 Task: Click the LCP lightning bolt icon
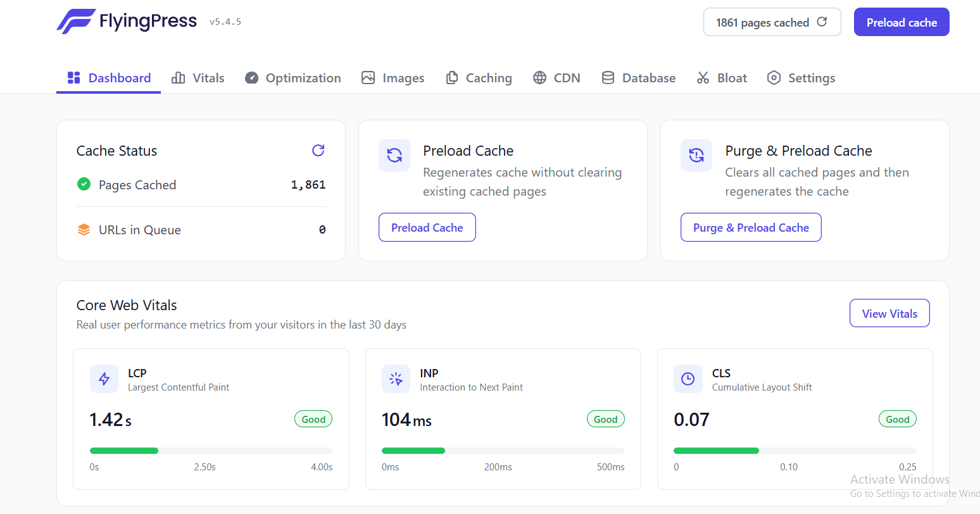click(104, 379)
